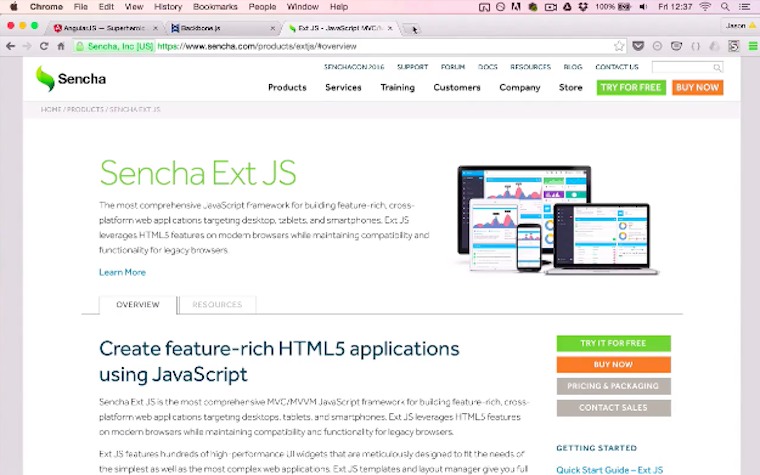The width and height of the screenshot is (760, 475).
Task: Open the Notification Center icon
Action: [744, 7]
